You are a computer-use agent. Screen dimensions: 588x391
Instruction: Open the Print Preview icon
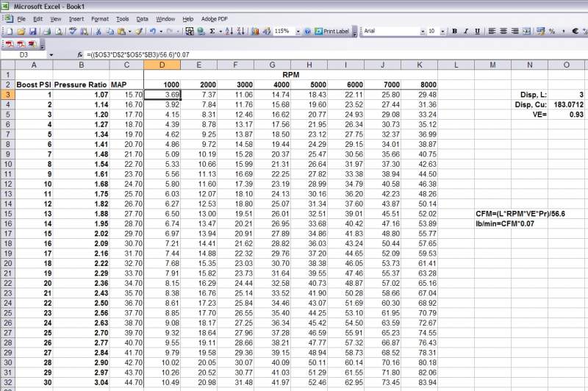(x=59, y=32)
